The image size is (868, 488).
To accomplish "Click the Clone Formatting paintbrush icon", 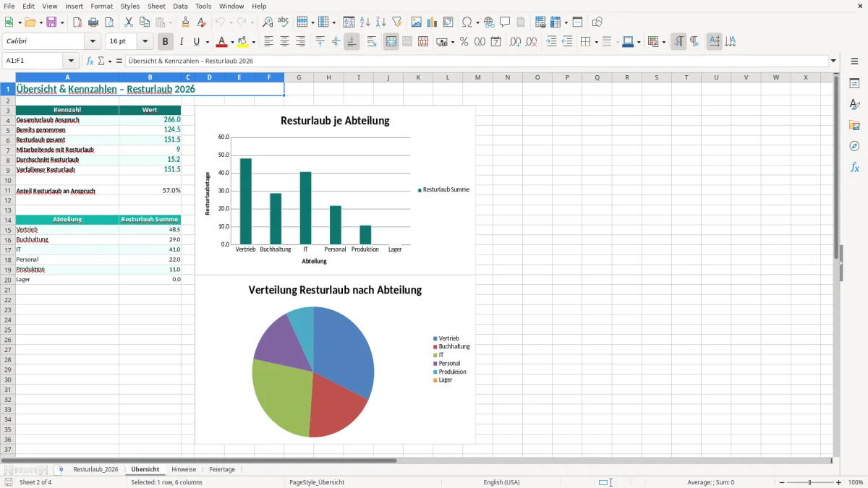I will coord(186,22).
